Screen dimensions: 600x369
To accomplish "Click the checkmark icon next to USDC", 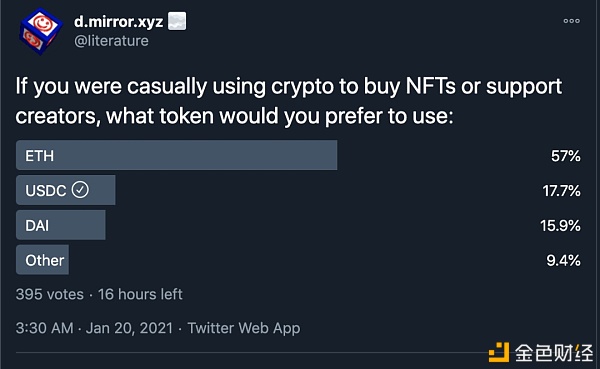I will click(80, 189).
